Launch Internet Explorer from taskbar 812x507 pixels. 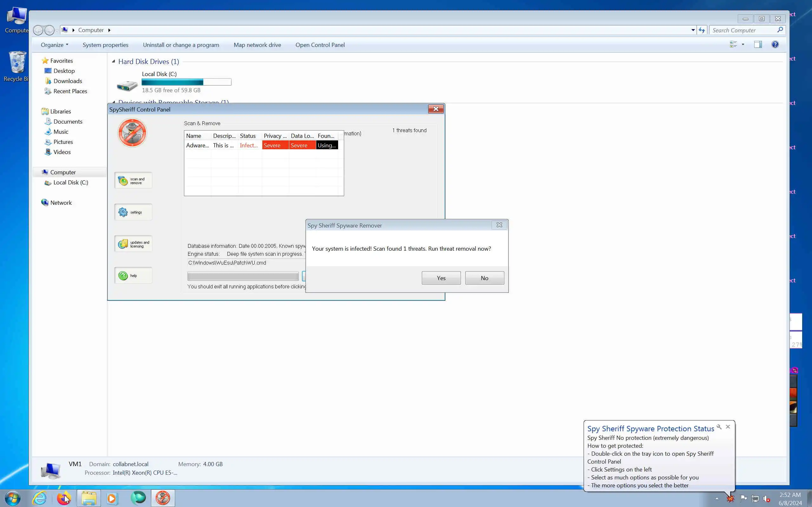click(40, 498)
